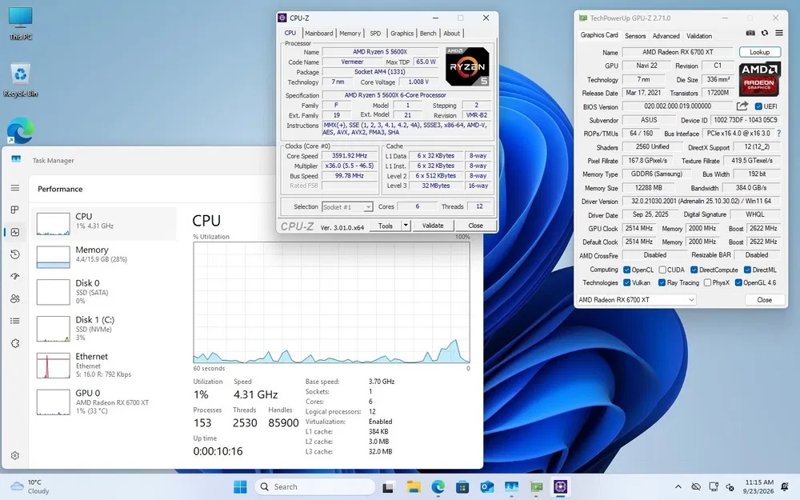Viewport: 800px width, 500px height.
Task: Open Task Manager settings gear
Action: click(15, 455)
